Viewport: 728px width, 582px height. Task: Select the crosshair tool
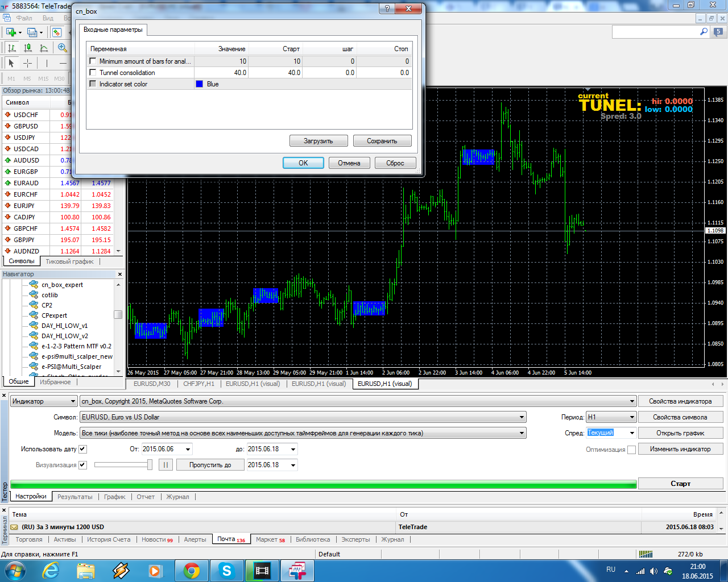[x=27, y=63]
